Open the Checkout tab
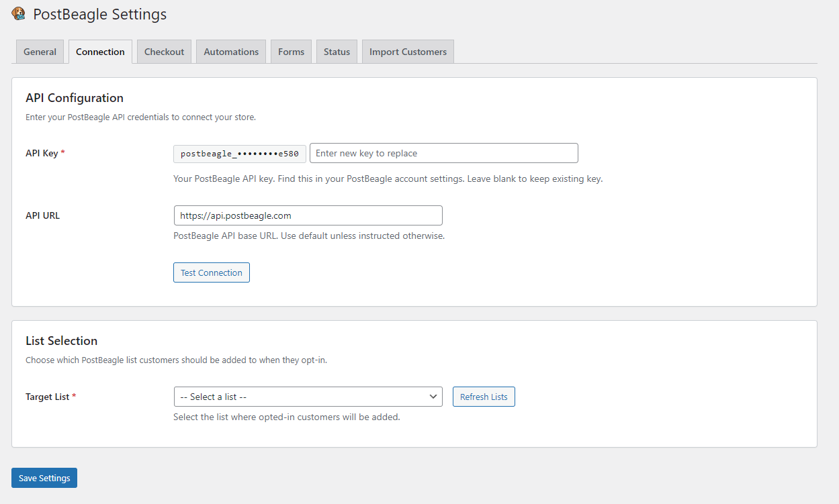Screen dimensions: 839x504 tap(164, 52)
